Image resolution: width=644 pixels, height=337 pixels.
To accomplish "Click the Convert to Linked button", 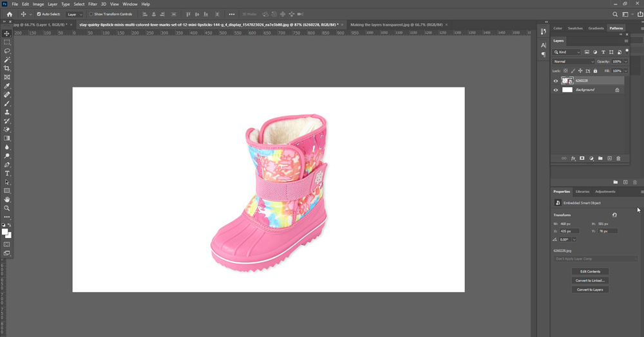I will 590,280.
